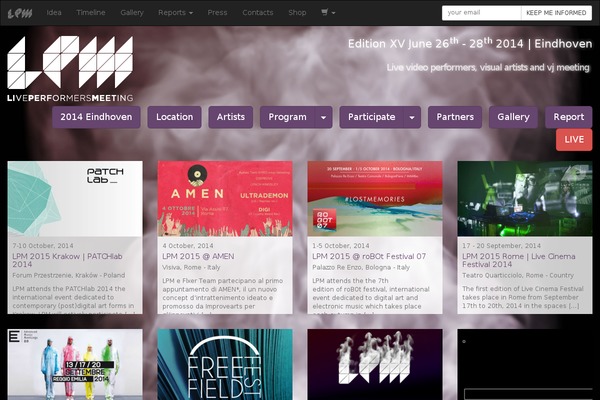Click the KEEP ME INFORMED button
This screenshot has width=600, height=400.
coord(556,13)
